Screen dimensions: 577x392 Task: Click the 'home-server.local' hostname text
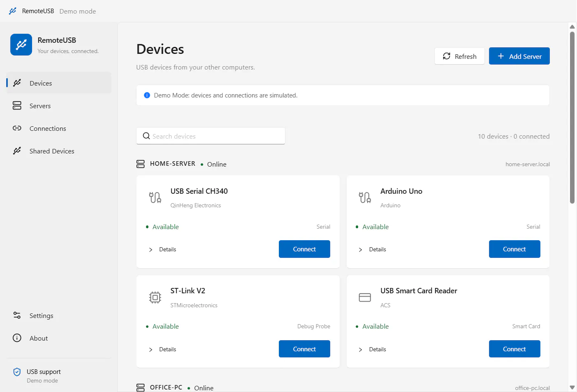tap(528, 165)
